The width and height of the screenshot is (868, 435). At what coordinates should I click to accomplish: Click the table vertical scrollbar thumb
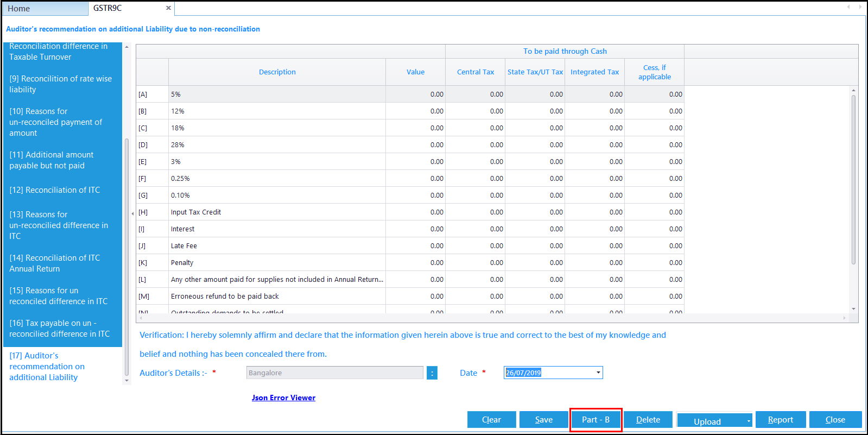pyautogui.click(x=854, y=179)
